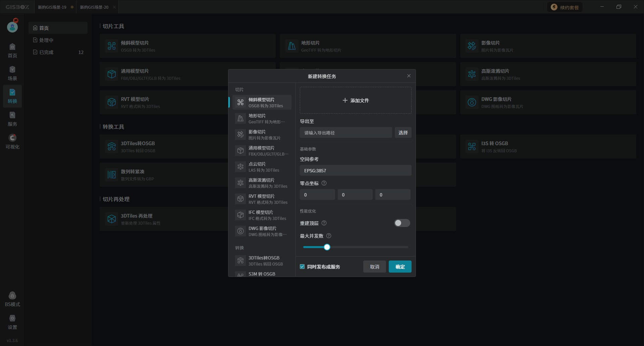Viewport: 644px width, 346px height.
Task: Click the 添加文件 drop area
Action: click(x=355, y=101)
